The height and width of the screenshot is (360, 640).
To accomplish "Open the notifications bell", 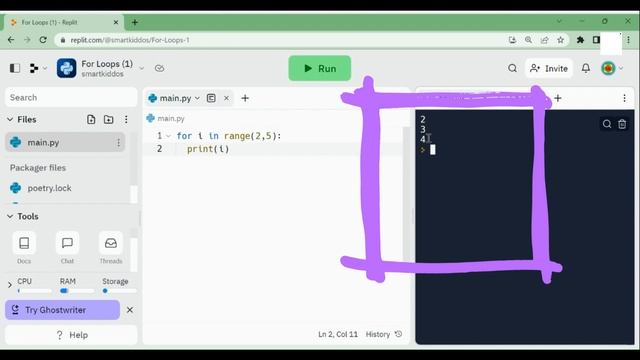I will (x=586, y=68).
